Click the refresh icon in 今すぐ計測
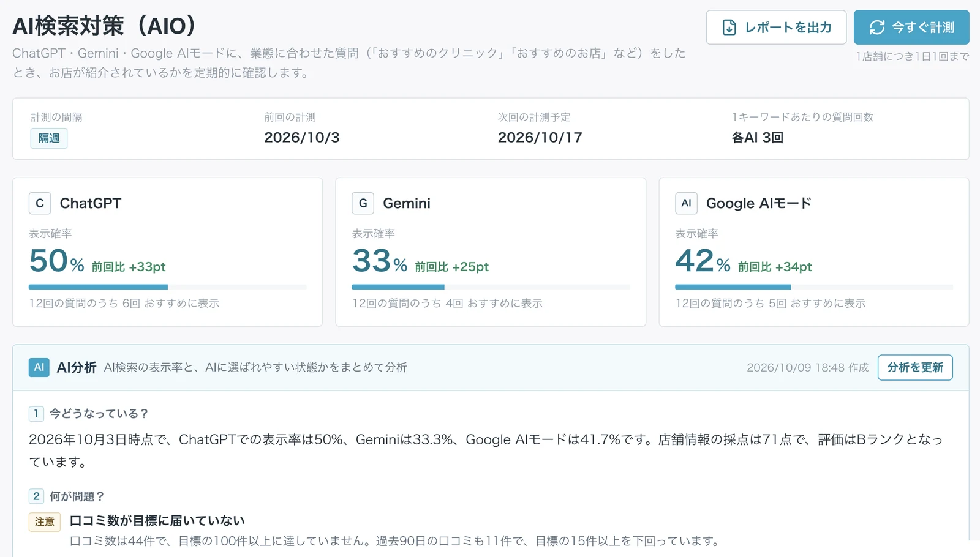 tap(877, 28)
